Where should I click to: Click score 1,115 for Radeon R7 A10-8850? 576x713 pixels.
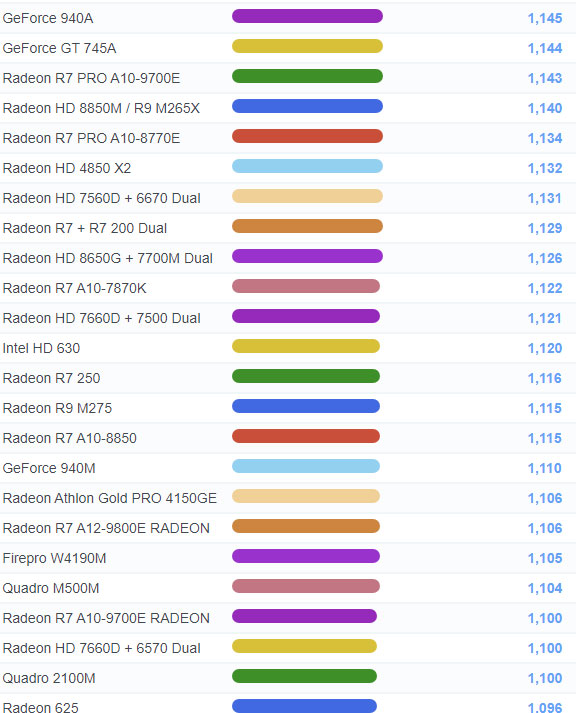[x=544, y=438]
